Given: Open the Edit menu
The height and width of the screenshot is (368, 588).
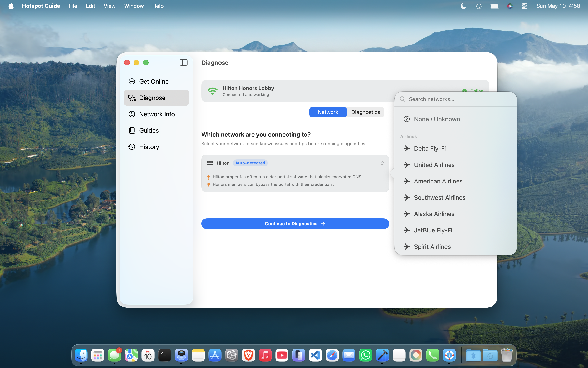Looking at the screenshot, I should click(90, 6).
